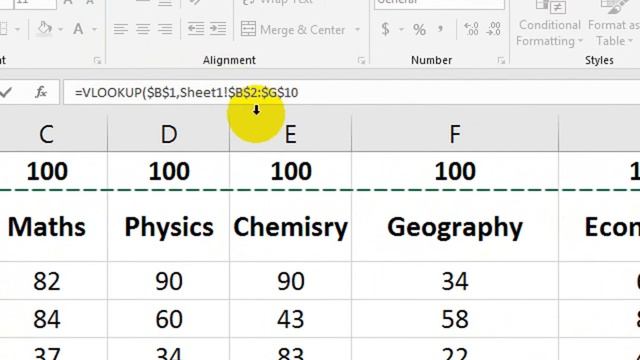
Task: Open the Fill Color dropdown arrow
Action: click(60, 29)
